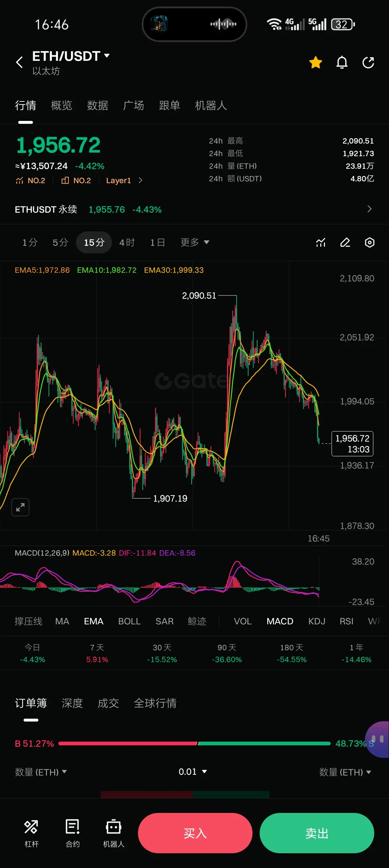Open 杠杆 margin trading
The height and width of the screenshot is (868, 389).
point(31,833)
